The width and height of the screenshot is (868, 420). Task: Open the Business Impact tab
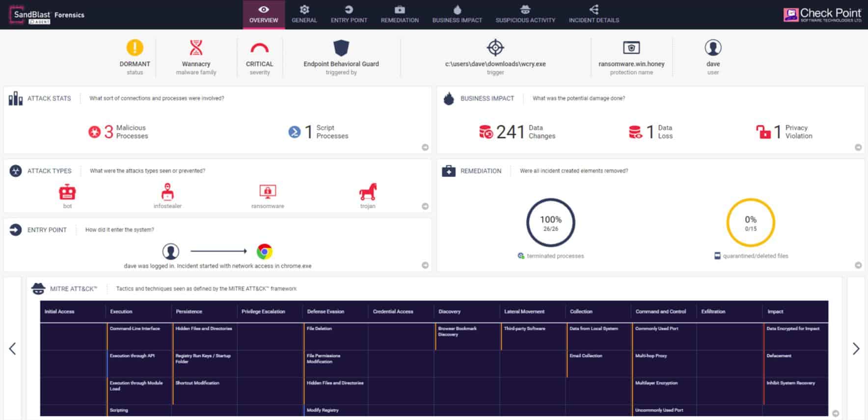click(457, 15)
